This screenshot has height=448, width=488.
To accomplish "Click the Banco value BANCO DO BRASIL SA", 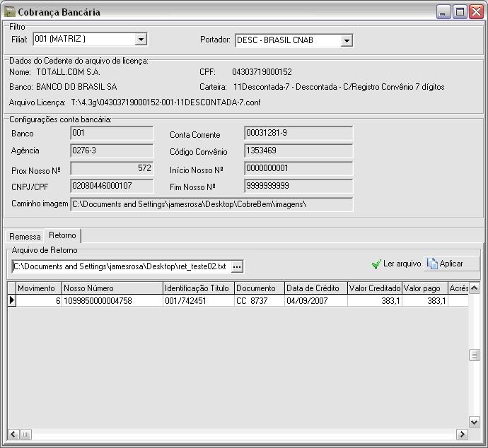I will click(x=76, y=87).
